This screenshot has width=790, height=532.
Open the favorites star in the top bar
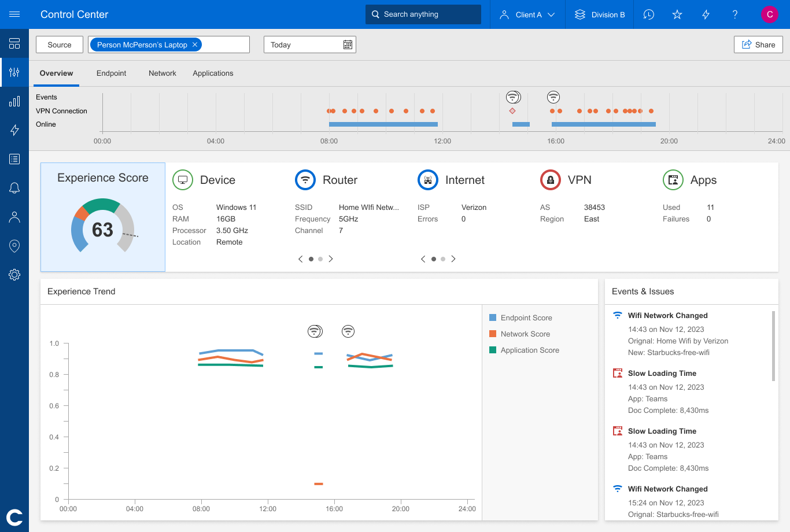(677, 14)
